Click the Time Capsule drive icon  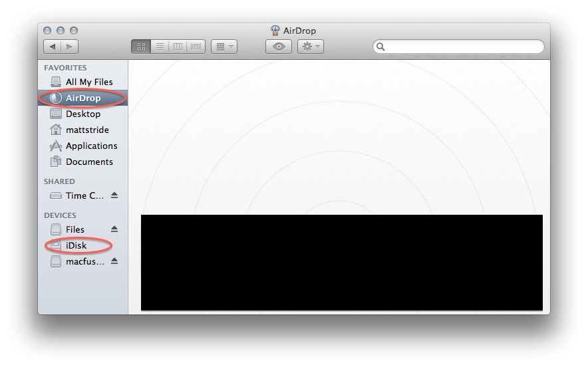tap(56, 195)
